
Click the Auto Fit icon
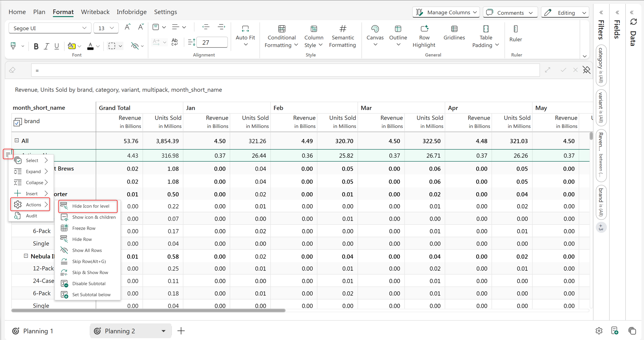[245, 29]
